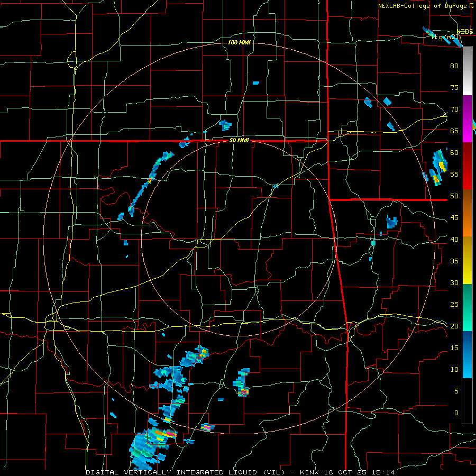This screenshot has height=476, width=476.
Task: Pick the blue segment of the color bar
Action: click(467, 354)
